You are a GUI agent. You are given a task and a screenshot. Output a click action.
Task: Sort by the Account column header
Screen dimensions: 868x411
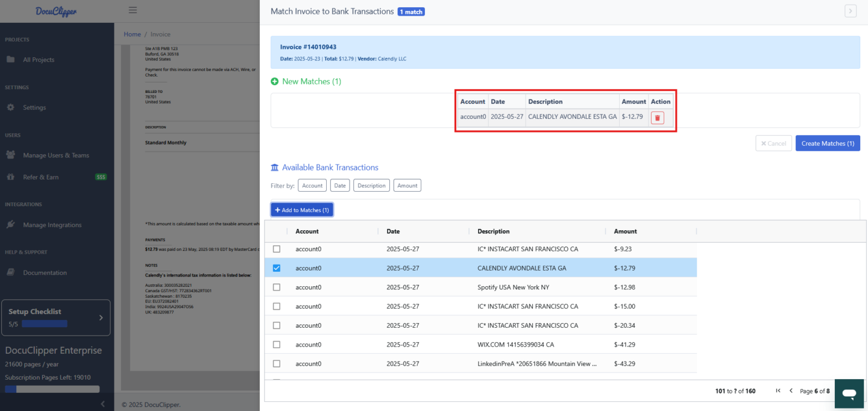click(307, 231)
